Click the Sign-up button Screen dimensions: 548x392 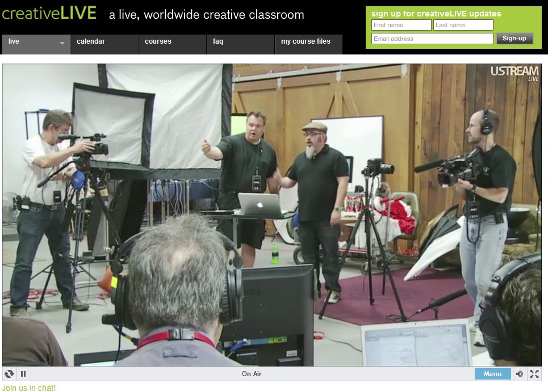pos(514,39)
